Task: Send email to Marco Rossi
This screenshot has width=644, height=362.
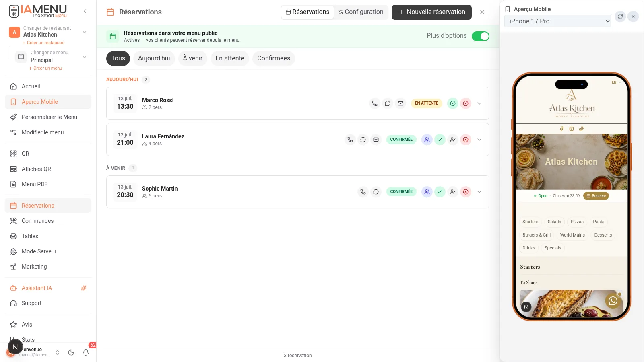Action: pyautogui.click(x=400, y=103)
